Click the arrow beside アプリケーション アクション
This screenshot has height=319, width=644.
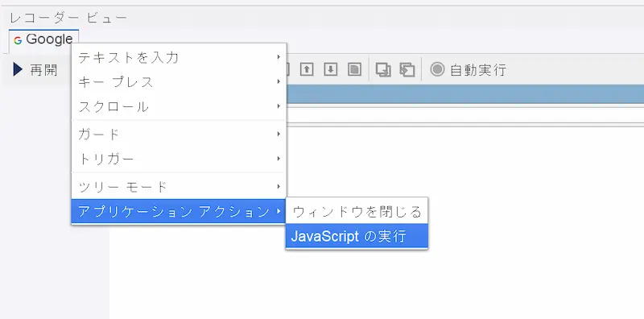point(279,211)
